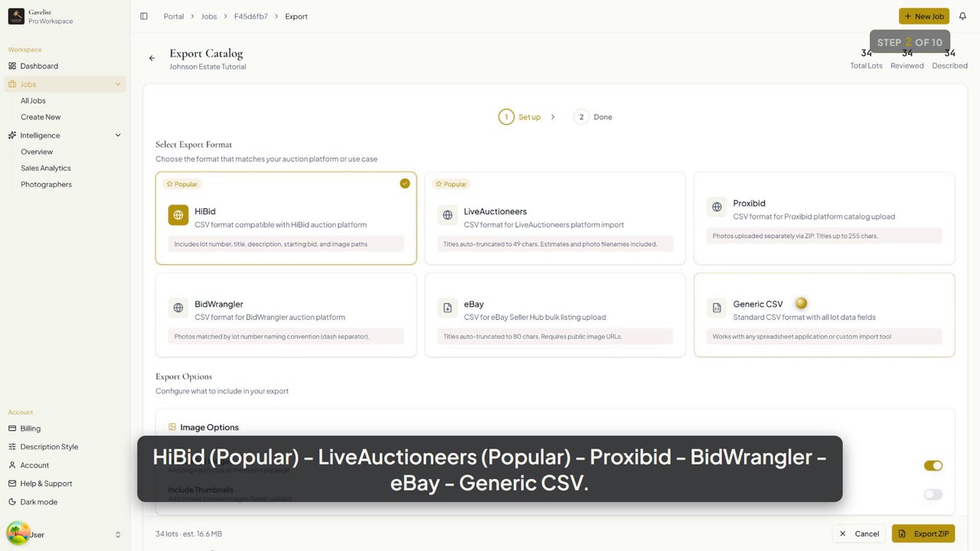The image size is (980, 551).
Task: Click the Description Style sliders icon
Action: [12, 447]
